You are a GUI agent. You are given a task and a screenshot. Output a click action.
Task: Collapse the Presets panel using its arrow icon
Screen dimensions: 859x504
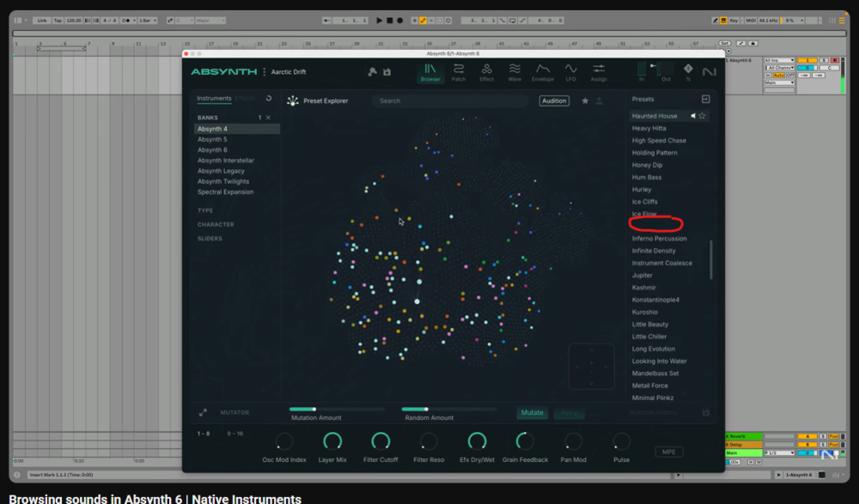point(705,99)
